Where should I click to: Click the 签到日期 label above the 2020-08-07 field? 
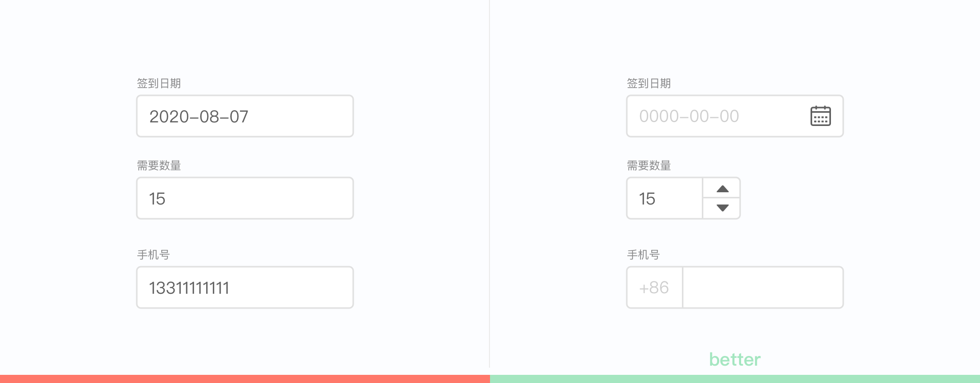159,83
